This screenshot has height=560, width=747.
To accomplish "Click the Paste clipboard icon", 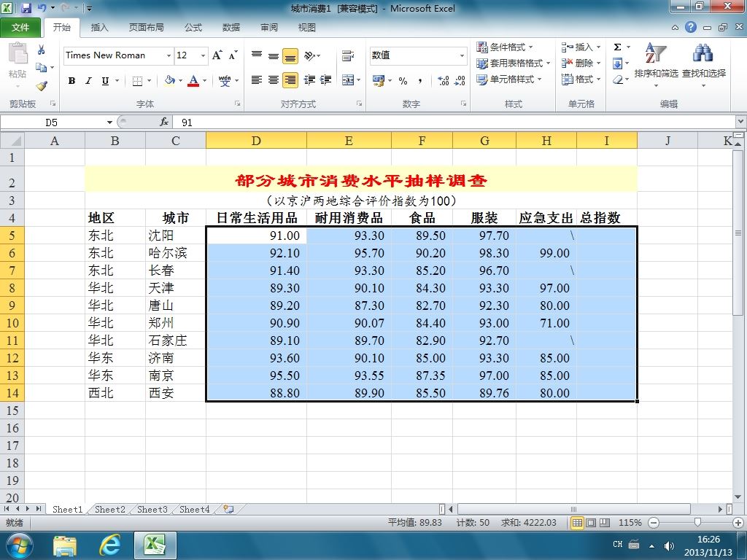I will [18, 53].
